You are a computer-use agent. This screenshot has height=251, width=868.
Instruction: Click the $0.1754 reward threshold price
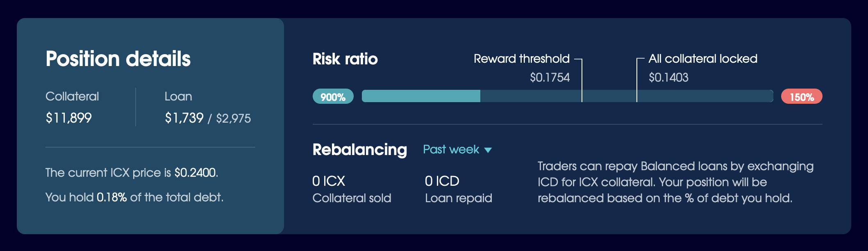550,78
